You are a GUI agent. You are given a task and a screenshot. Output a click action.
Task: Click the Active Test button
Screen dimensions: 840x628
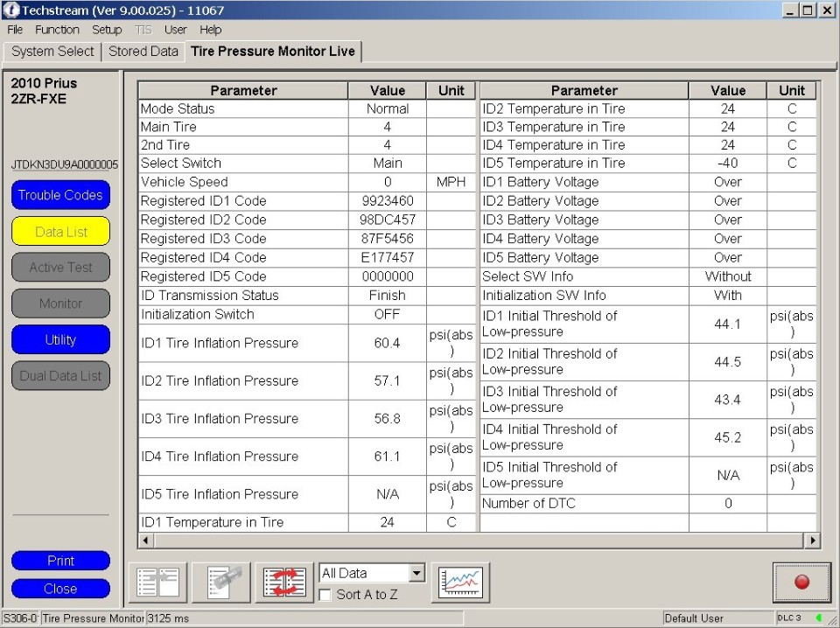coord(60,267)
